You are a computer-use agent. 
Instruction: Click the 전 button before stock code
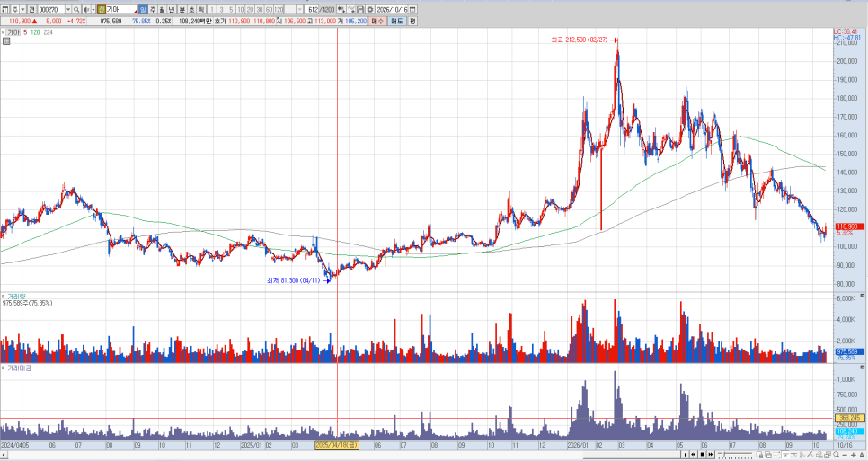[x=31, y=9]
